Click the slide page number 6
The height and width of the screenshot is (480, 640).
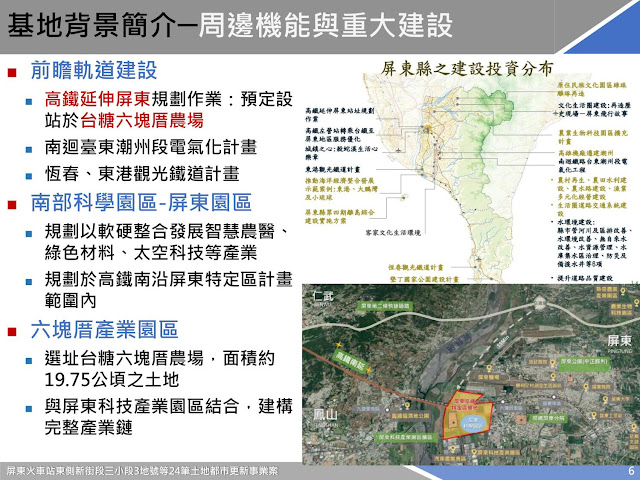click(631, 471)
